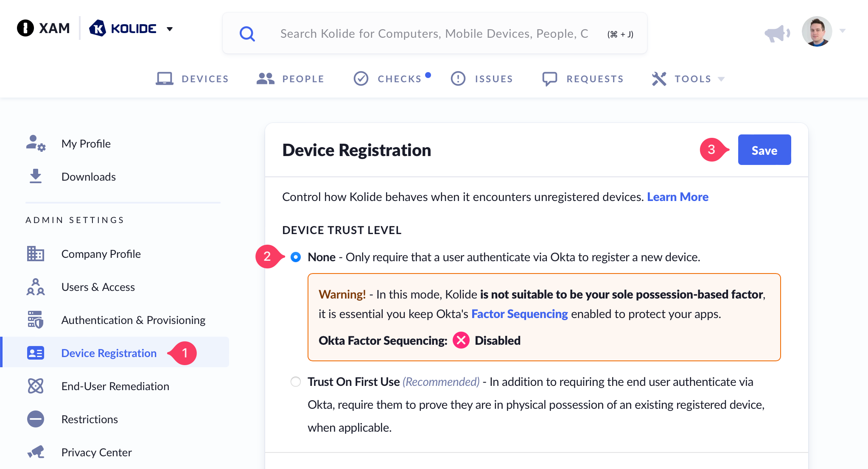Open the user avatar account menu
The width and height of the screenshot is (868, 469).
(x=817, y=31)
